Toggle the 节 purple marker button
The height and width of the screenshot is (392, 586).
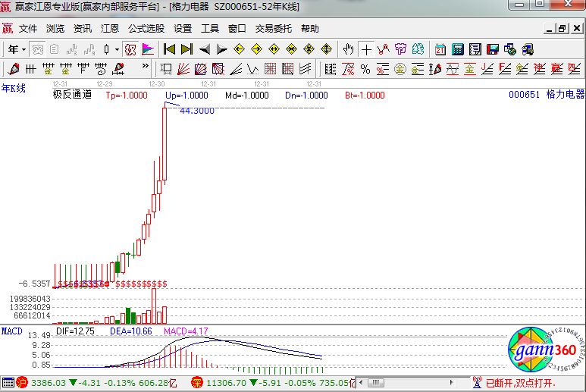coord(400,49)
